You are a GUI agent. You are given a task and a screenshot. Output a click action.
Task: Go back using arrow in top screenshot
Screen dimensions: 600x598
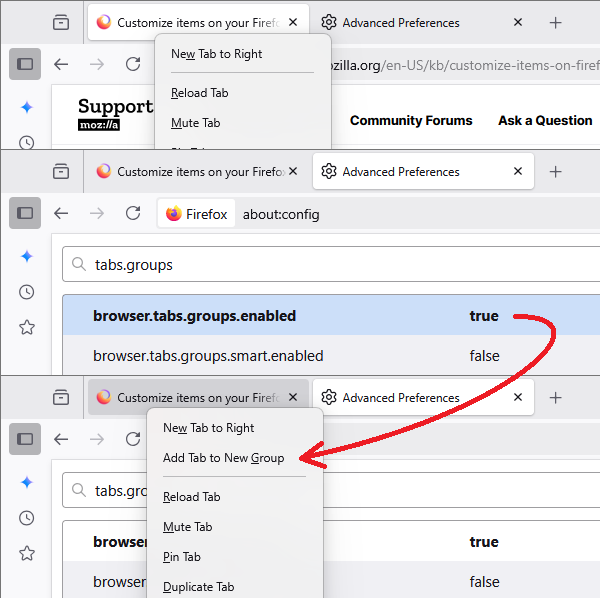pyautogui.click(x=61, y=64)
